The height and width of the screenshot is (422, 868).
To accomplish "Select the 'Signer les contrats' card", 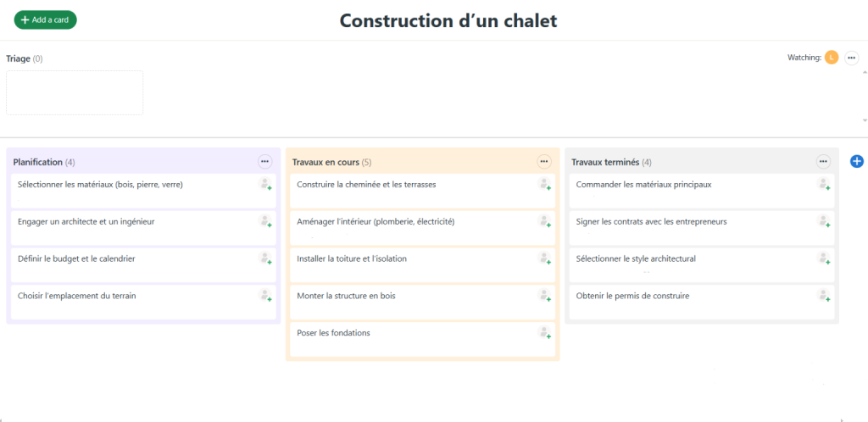I will 651,222.
